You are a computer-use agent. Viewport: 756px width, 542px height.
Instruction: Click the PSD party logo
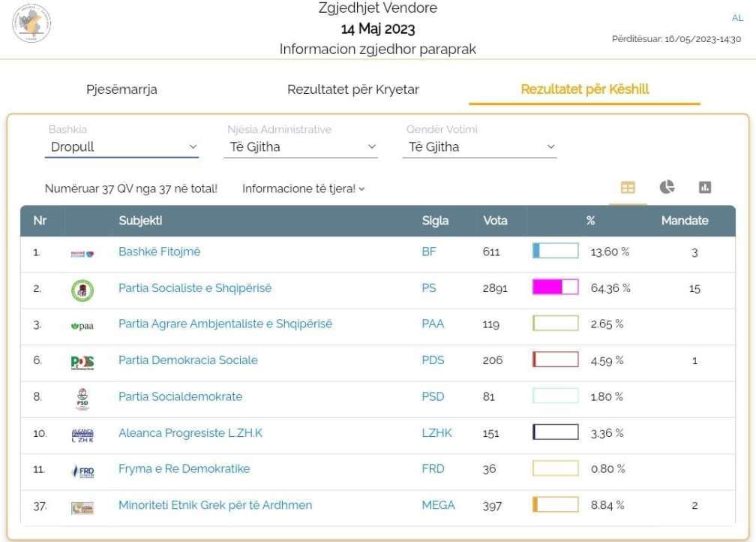82,398
